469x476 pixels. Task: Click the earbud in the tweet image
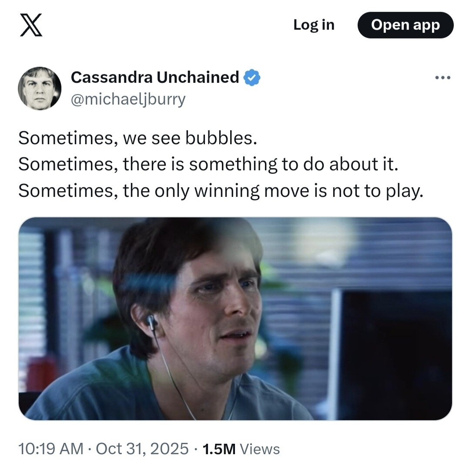[x=152, y=322]
